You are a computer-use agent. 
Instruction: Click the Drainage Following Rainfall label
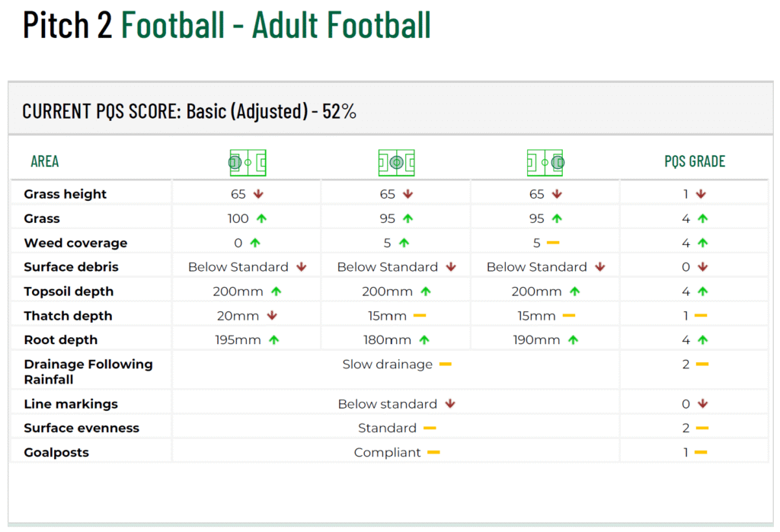coord(88,372)
